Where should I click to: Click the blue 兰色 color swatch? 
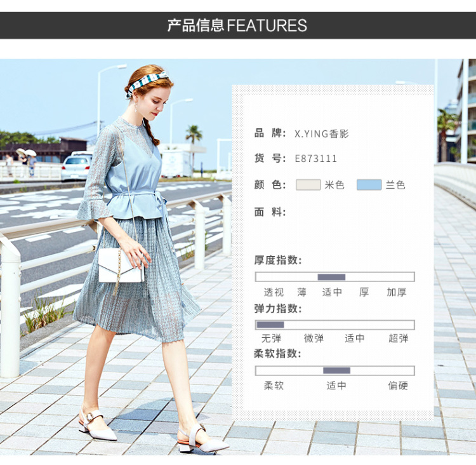pyautogui.click(x=369, y=185)
